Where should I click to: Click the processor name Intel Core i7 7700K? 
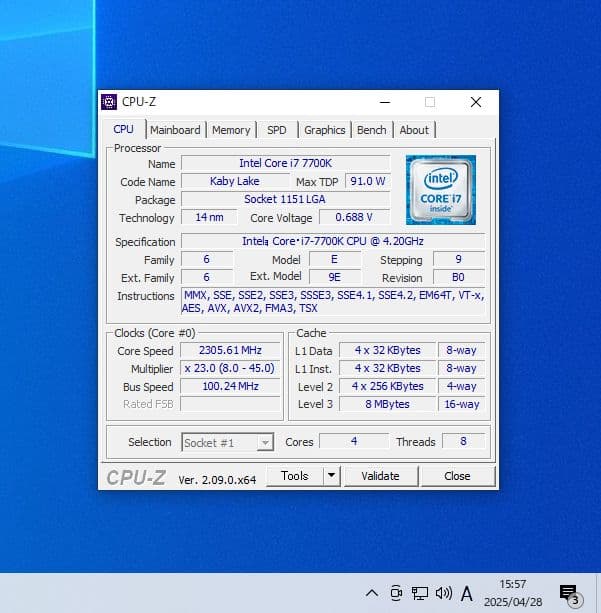coord(285,163)
